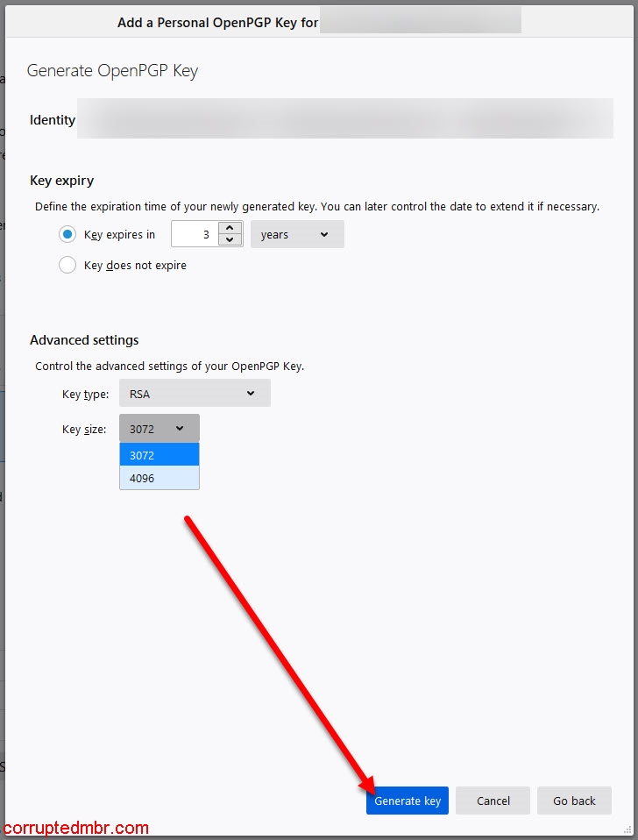Click the dialog title "Add a Personal OpenPGP Key"
This screenshot has width=638, height=840.
pos(217,23)
